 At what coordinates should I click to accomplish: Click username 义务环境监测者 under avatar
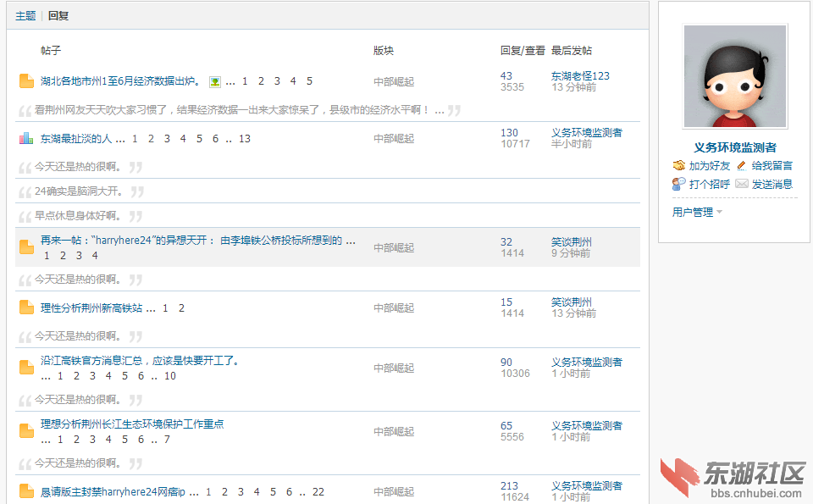tap(735, 147)
